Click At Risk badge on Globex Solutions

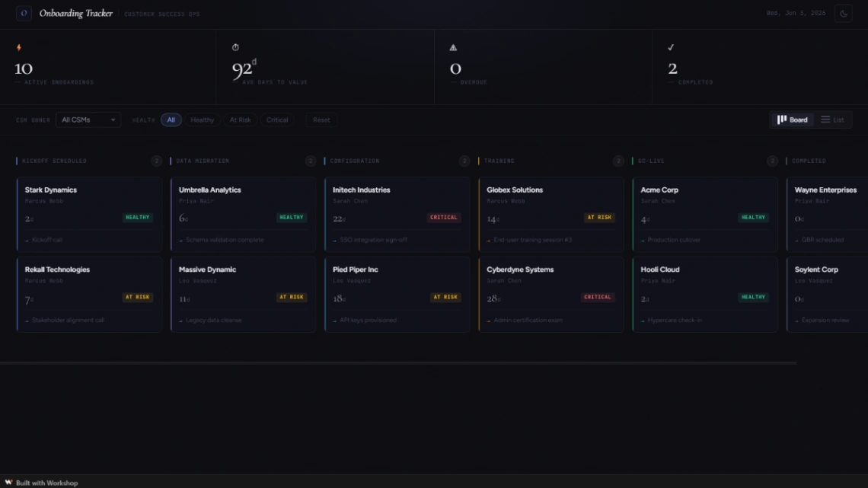pyautogui.click(x=599, y=218)
